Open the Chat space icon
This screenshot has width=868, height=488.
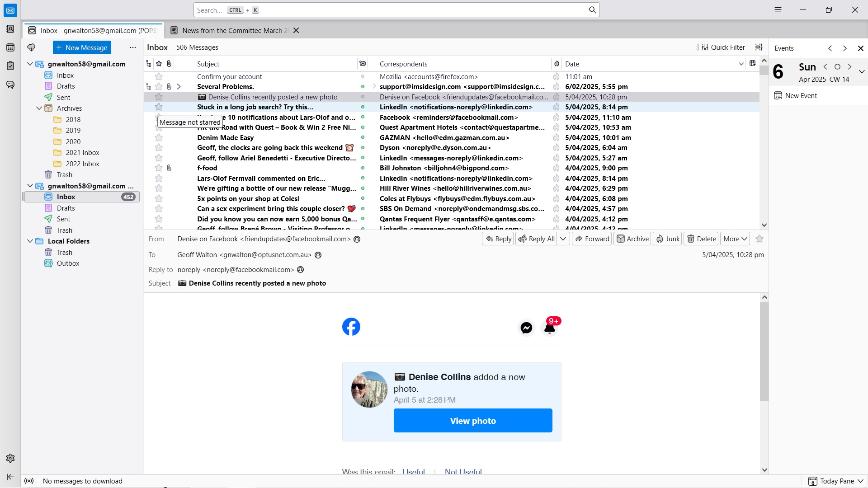[10, 84]
